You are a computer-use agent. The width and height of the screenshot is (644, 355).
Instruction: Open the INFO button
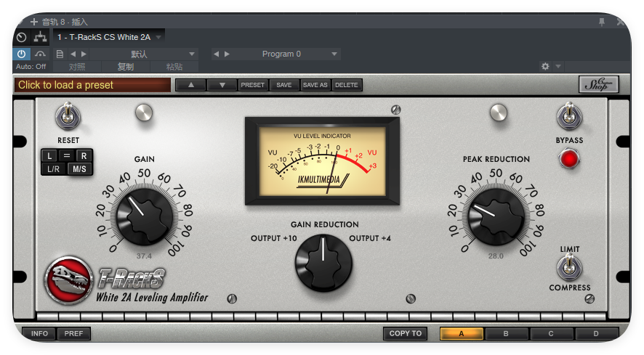pos(39,334)
